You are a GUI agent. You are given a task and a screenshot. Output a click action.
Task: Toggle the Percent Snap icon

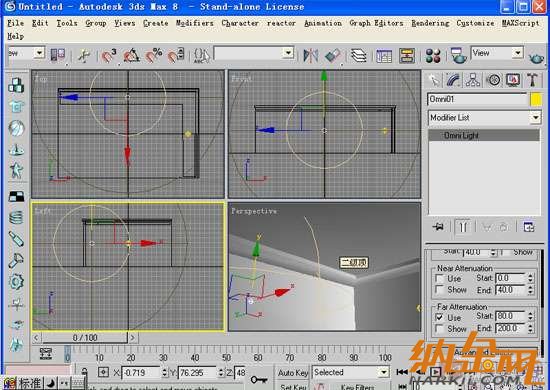154,55
